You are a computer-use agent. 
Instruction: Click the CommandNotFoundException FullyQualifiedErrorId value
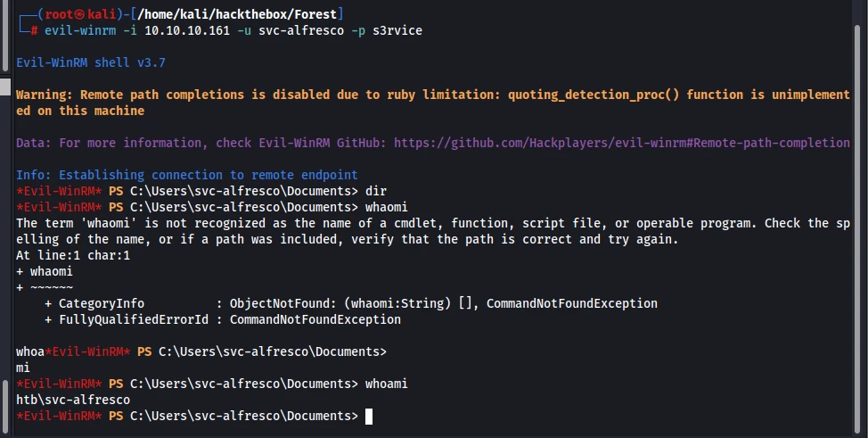tap(315, 320)
